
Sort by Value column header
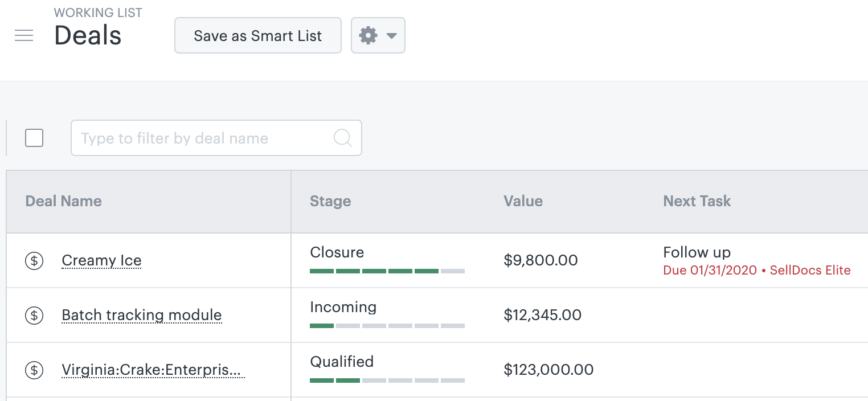523,201
